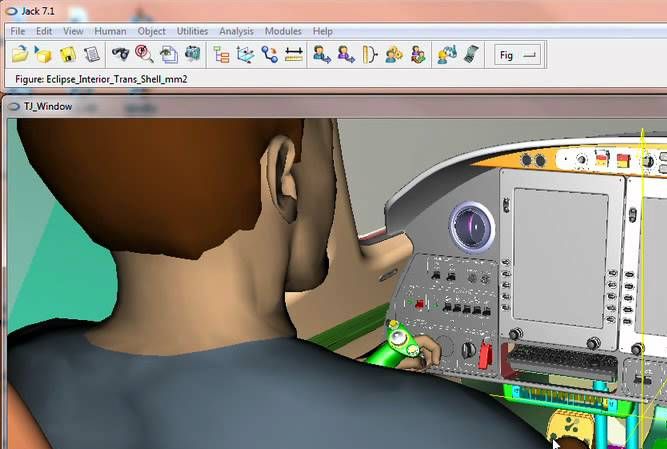The height and width of the screenshot is (449, 667).
Task: Open the Fig selection dropdown
Action: [517, 55]
